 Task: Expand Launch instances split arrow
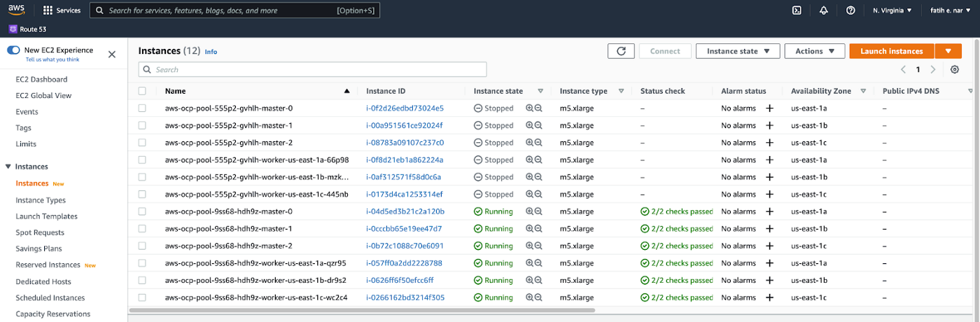click(x=948, y=51)
